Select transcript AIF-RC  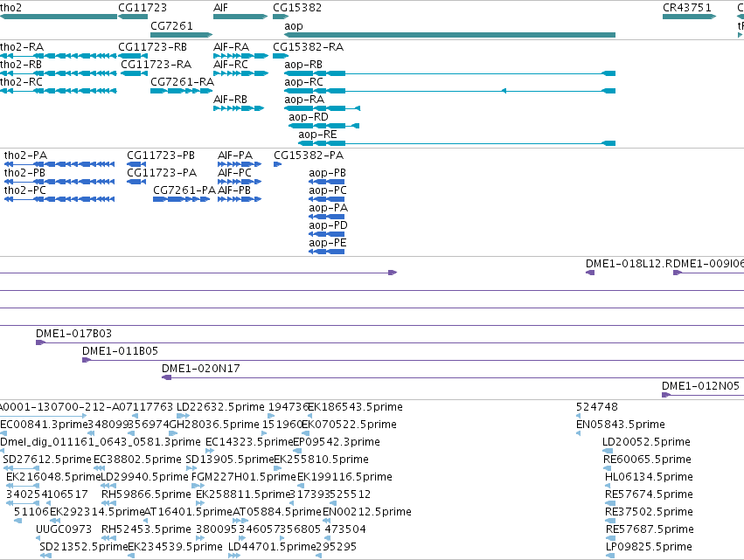point(241,73)
